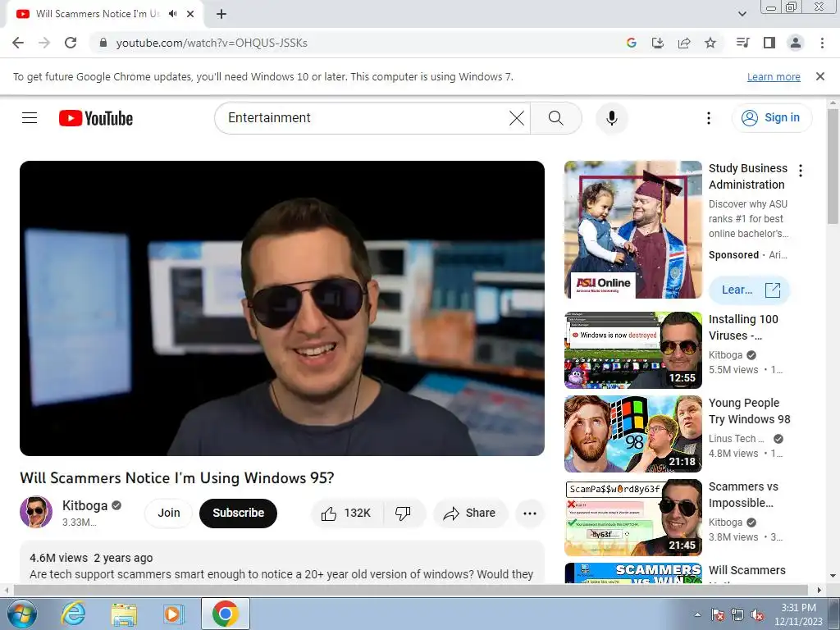Launch Internet Explorer from taskbar
This screenshot has height=630, width=840.
(73, 614)
